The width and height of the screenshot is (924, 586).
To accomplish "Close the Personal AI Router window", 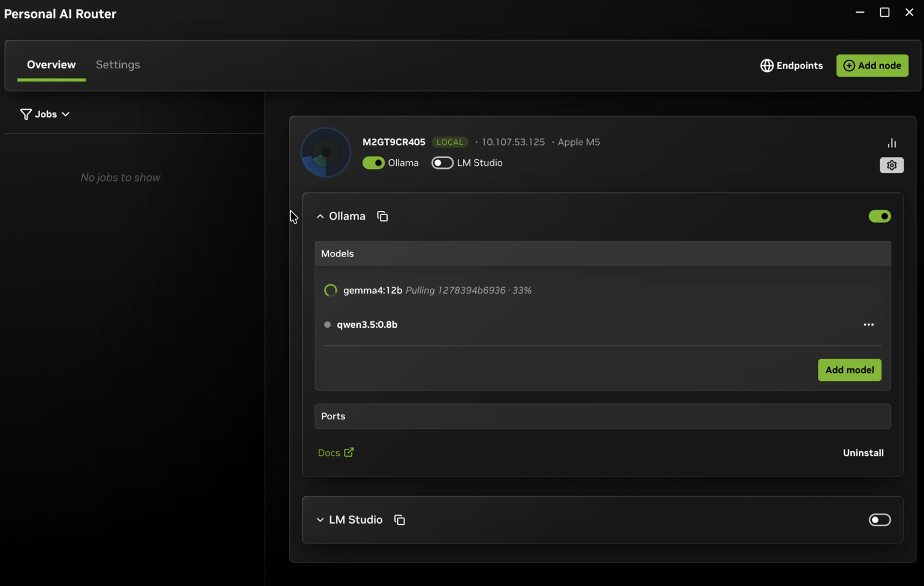I will (x=909, y=12).
